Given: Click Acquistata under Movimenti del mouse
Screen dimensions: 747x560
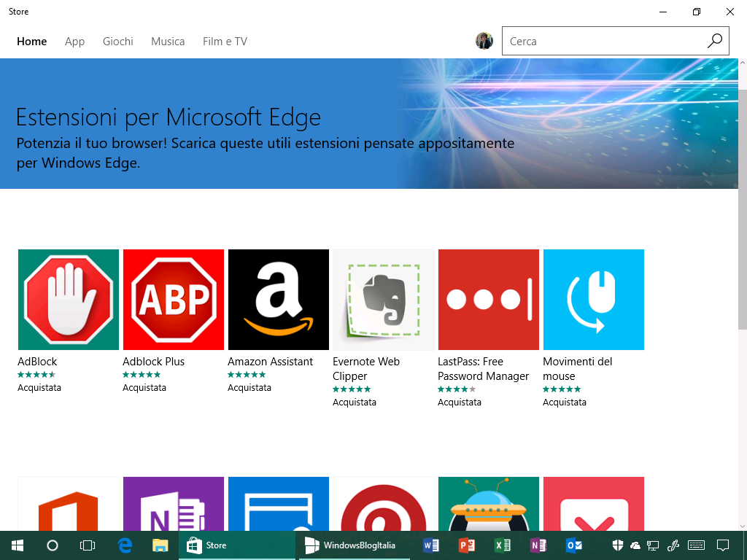Looking at the screenshot, I should click(x=565, y=402).
